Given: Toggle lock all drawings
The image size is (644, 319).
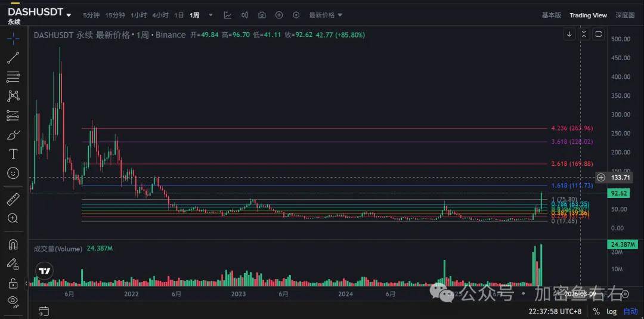Looking at the screenshot, I should [13, 283].
